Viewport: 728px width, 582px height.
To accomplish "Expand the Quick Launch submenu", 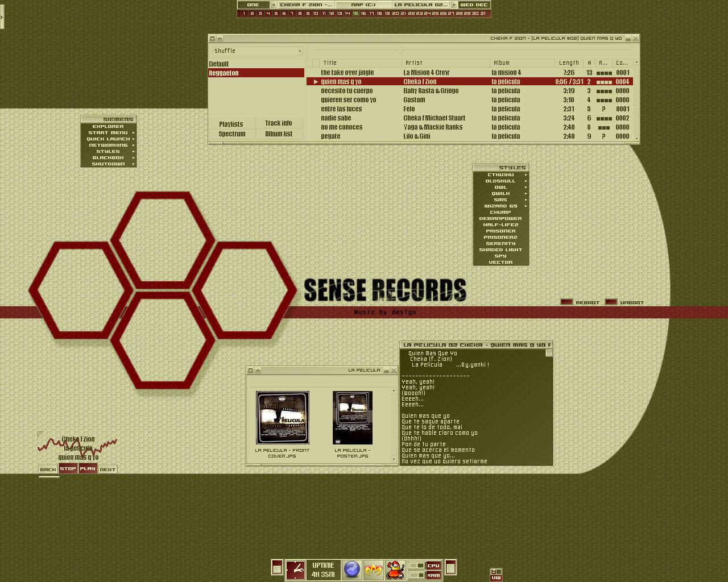I will pyautogui.click(x=109, y=139).
